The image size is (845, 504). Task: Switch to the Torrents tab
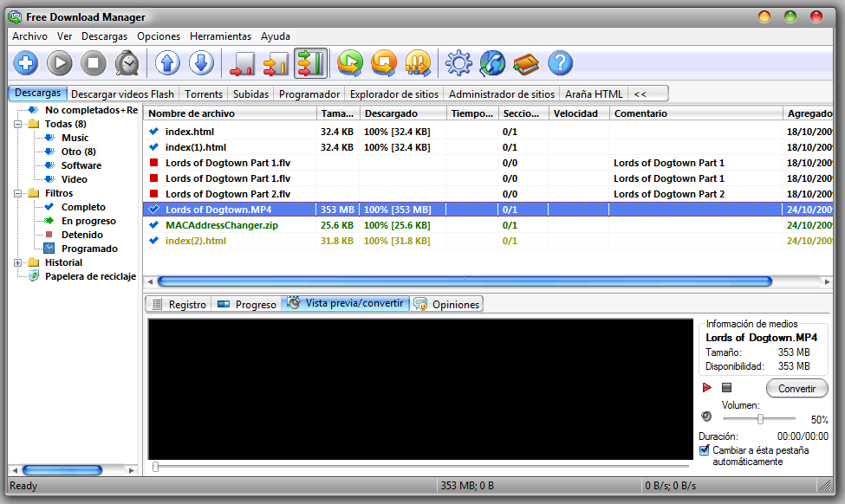[x=204, y=94]
